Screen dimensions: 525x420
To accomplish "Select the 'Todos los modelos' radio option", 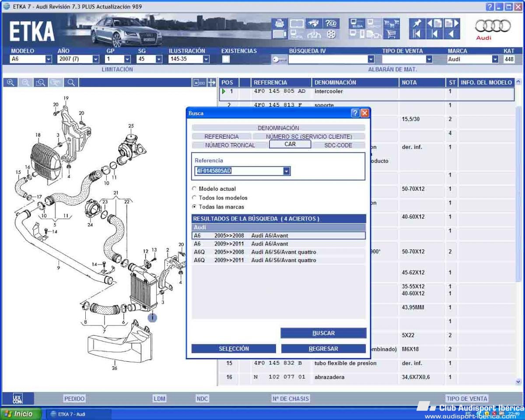I will [194, 198].
